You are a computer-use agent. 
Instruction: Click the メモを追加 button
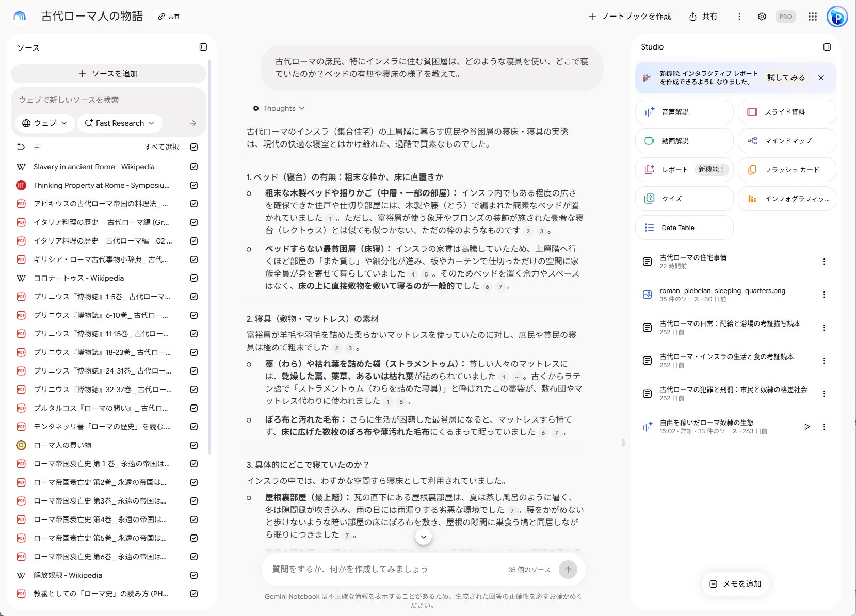pos(735,584)
